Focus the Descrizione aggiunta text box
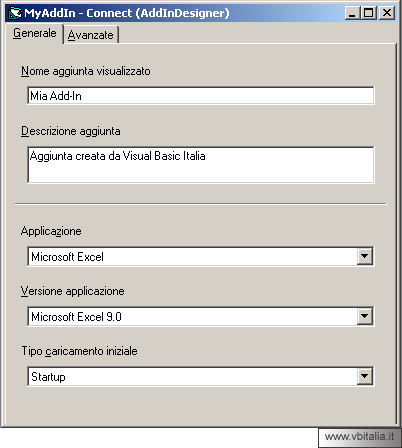 pos(201,165)
